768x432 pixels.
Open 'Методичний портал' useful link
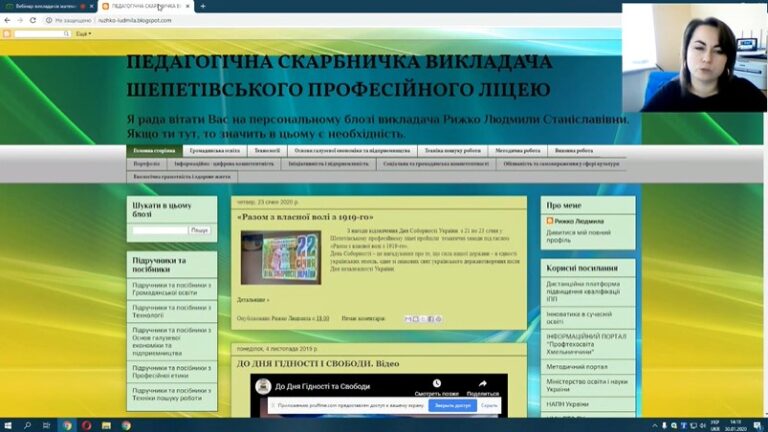click(576, 366)
